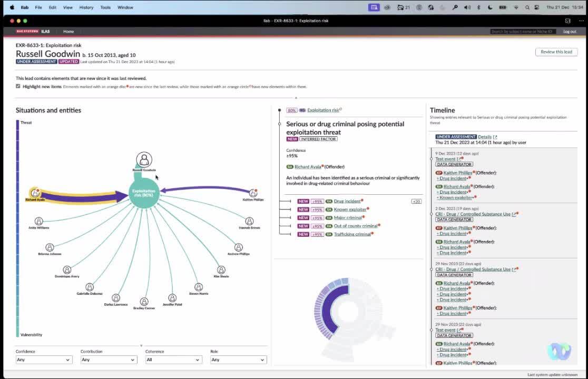
Task: Open the Drug incident link in the factor list
Action: (346, 201)
